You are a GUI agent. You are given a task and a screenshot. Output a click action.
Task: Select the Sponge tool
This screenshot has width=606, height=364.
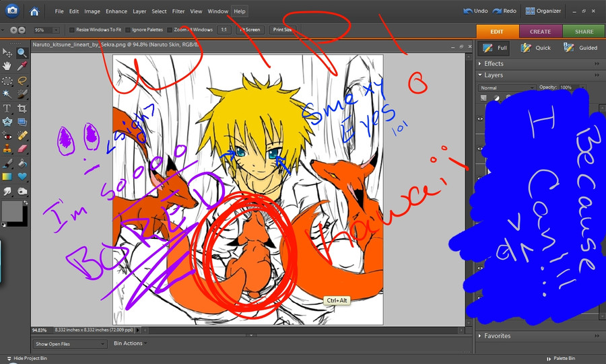[x=22, y=191]
